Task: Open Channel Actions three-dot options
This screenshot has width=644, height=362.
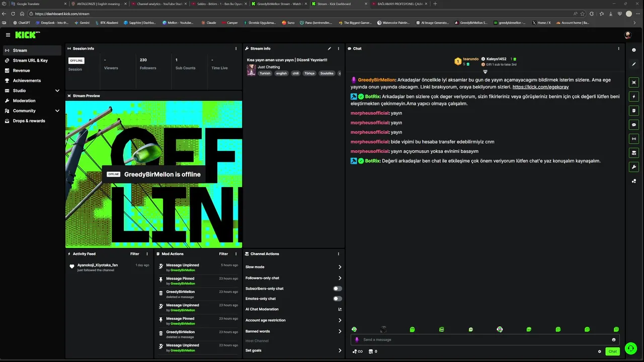Action: point(339,254)
